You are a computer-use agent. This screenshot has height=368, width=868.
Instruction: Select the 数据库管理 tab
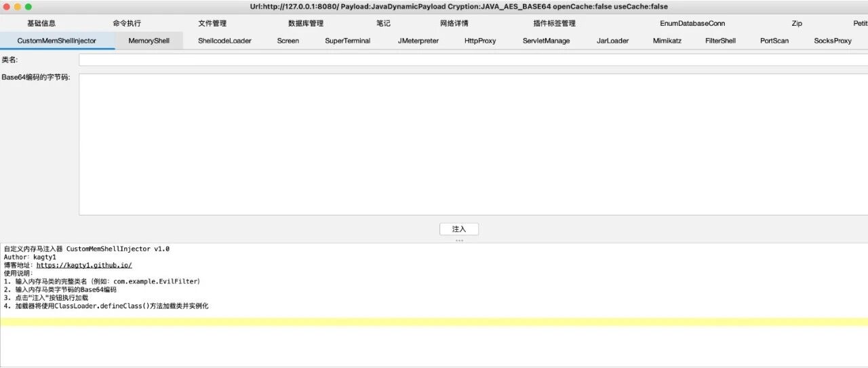pos(306,23)
